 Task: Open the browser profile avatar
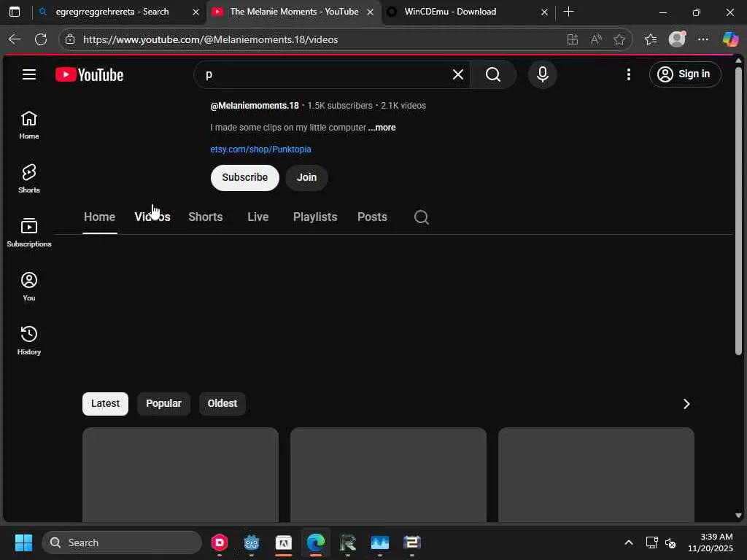[677, 39]
